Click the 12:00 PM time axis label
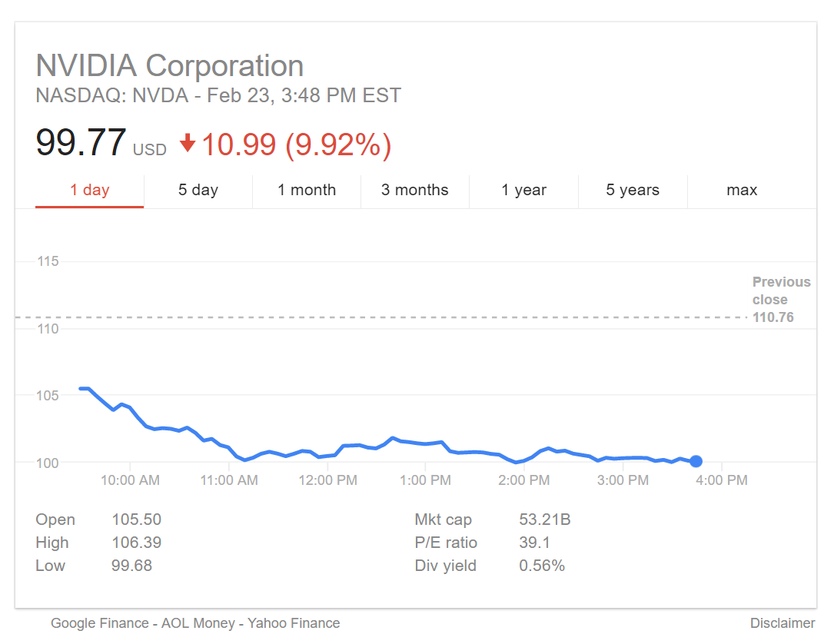This screenshot has height=644, width=834. [x=328, y=480]
